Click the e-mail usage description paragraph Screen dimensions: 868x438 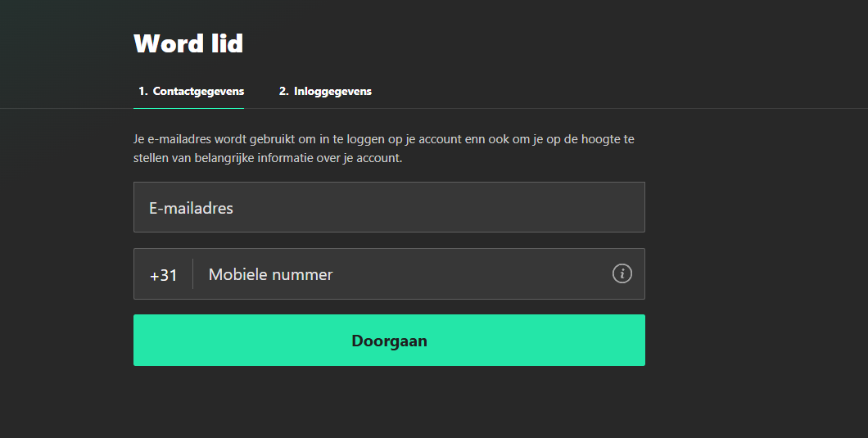[383, 148]
